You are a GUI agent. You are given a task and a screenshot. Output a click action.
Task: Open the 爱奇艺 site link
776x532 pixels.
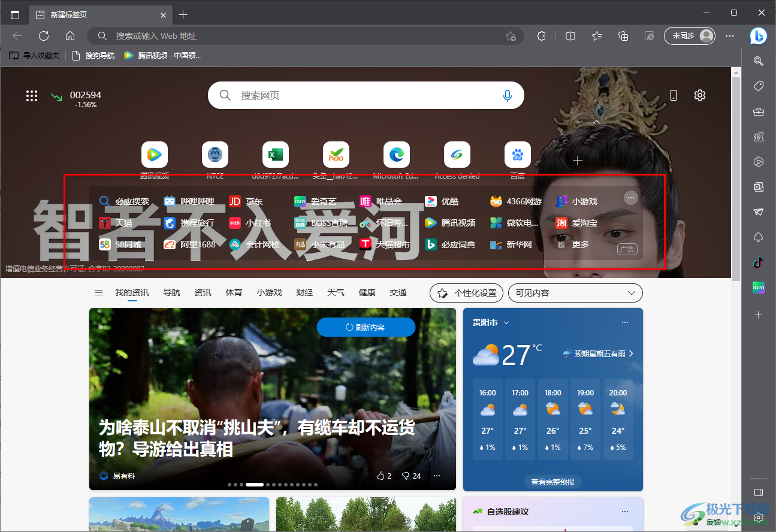316,201
